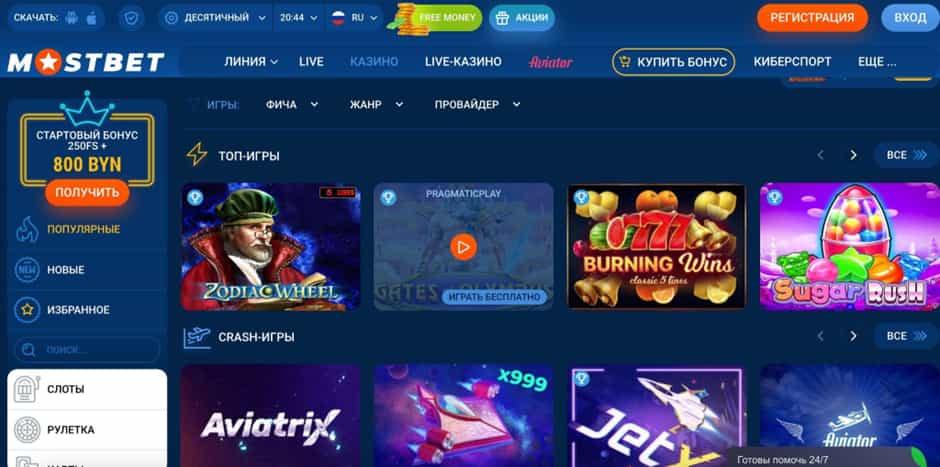Open the Burning Wins game thumbnail

pyautogui.click(x=656, y=246)
